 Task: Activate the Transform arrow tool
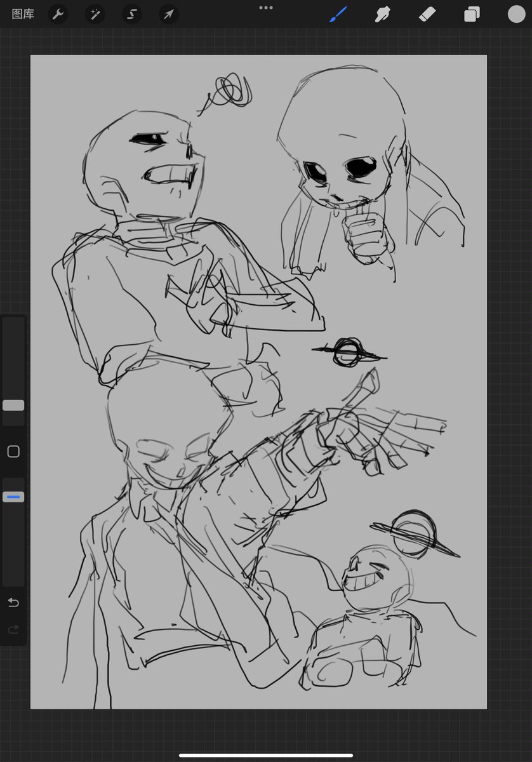point(168,14)
